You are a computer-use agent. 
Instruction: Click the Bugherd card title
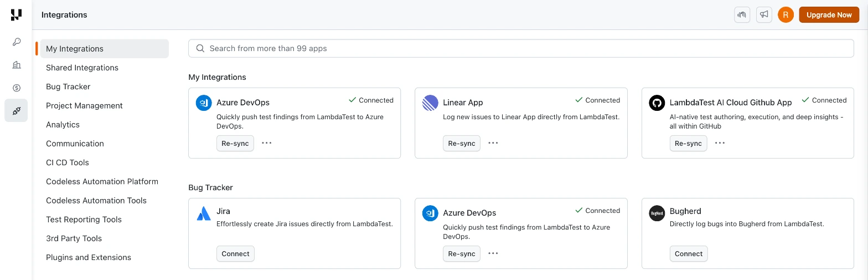click(x=685, y=211)
